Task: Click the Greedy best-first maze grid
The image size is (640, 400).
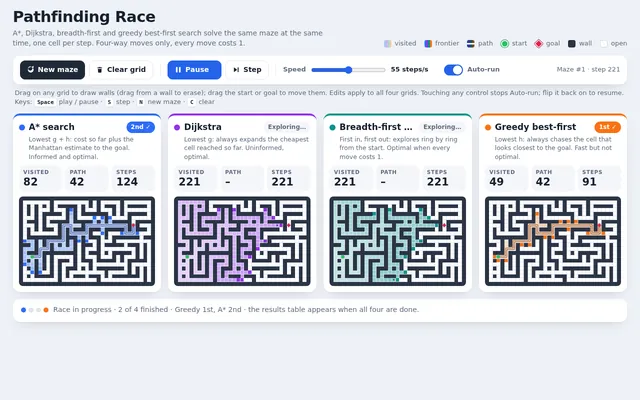Action: click(553, 241)
